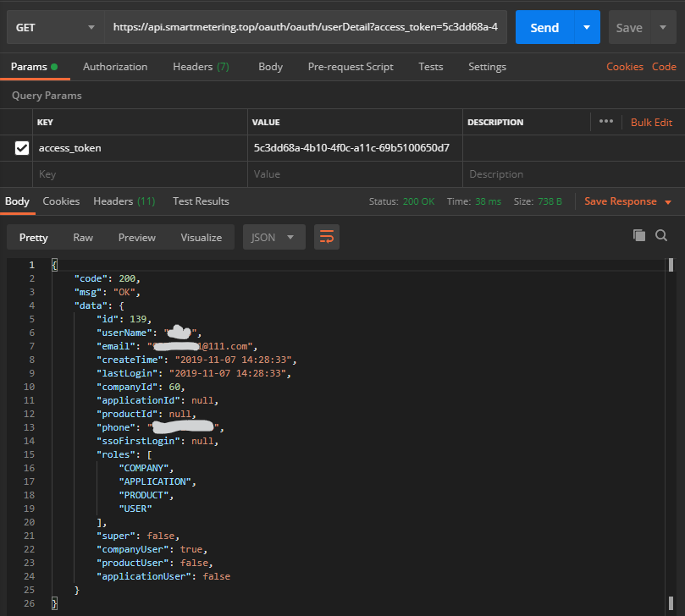Image resolution: width=685 pixels, height=616 pixels.
Task: Click the Query Params heading
Action: (x=47, y=96)
